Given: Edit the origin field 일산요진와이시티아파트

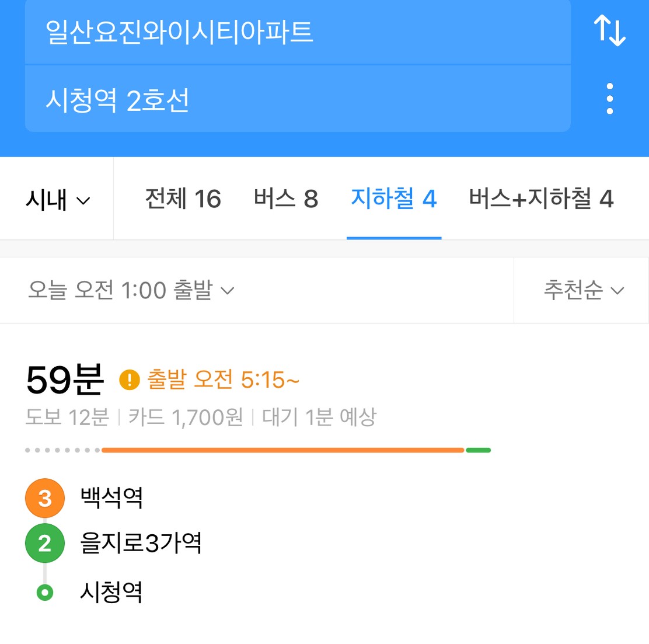Looking at the screenshot, I should [298, 32].
